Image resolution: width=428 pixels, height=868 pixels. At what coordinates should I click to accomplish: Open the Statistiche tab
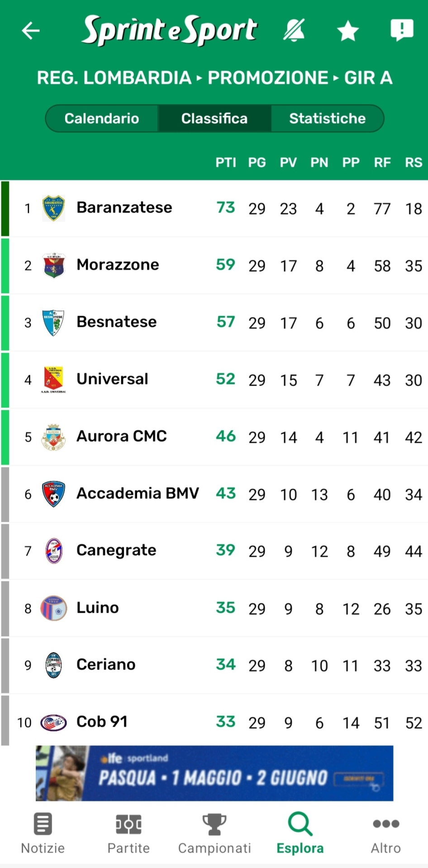click(x=327, y=118)
